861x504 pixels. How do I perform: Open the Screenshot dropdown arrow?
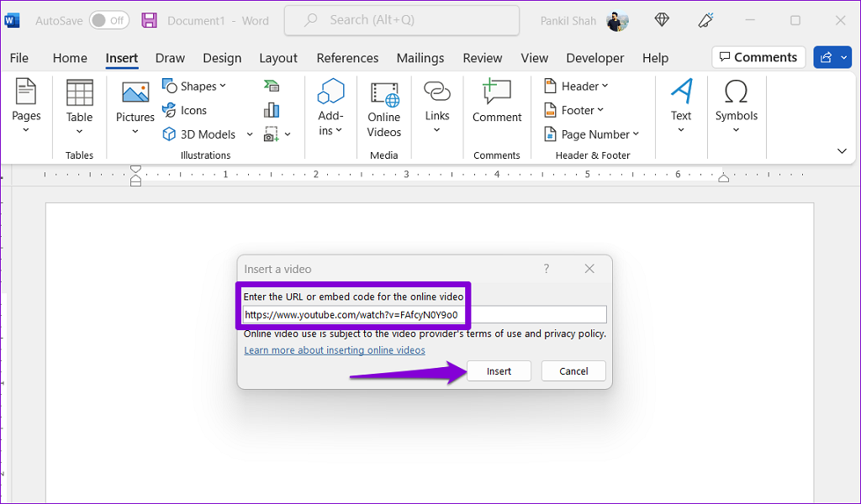pos(288,134)
